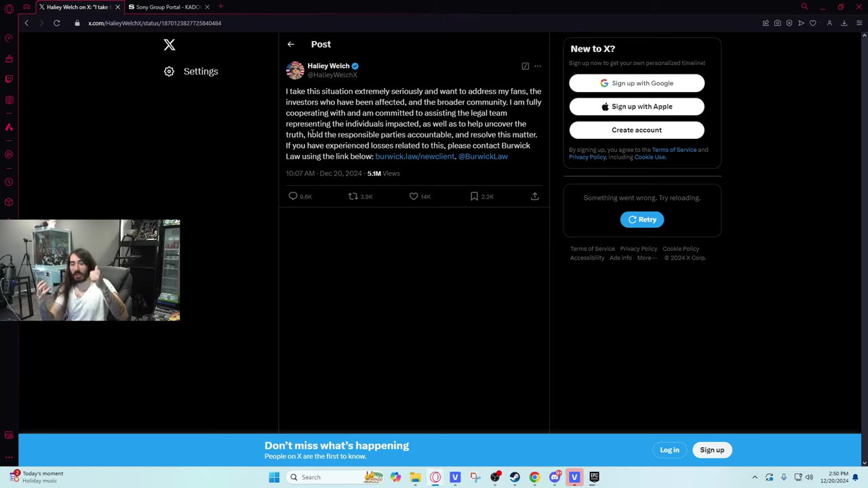Open Hailey Welch's profile avatar
The height and width of the screenshot is (488, 868).
295,70
